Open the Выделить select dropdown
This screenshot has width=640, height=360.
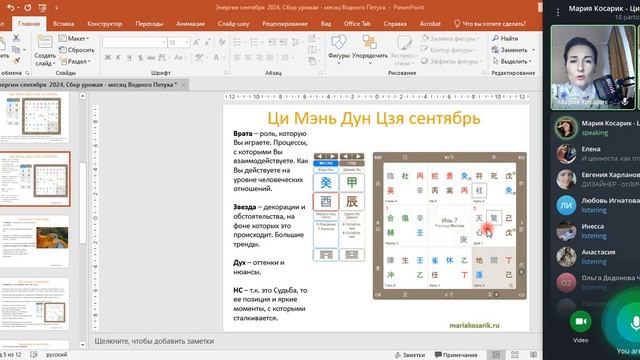point(512,61)
